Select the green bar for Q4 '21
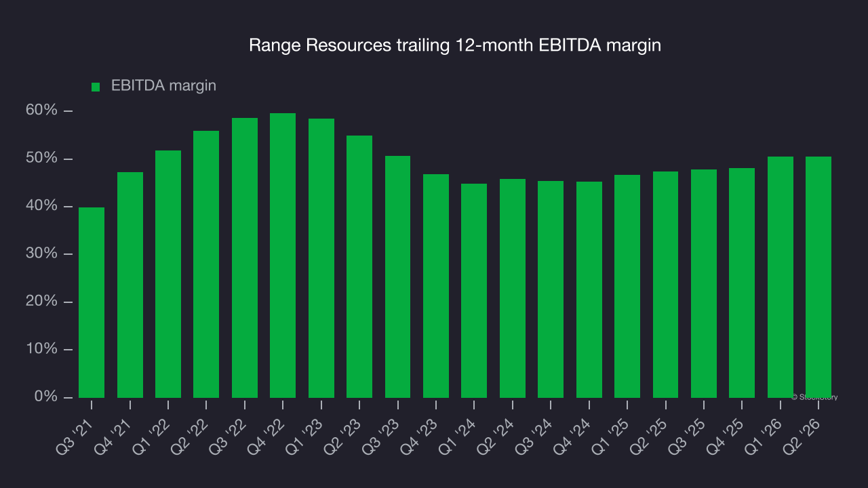 click(130, 285)
